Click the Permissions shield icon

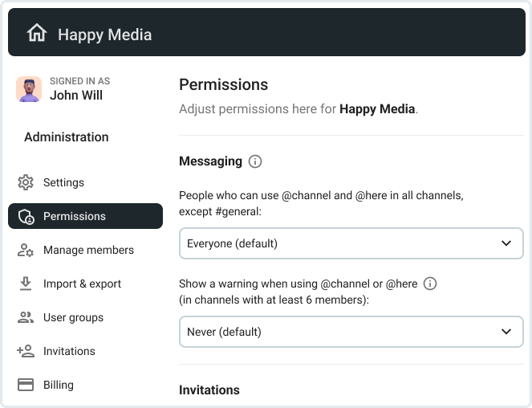(26, 216)
